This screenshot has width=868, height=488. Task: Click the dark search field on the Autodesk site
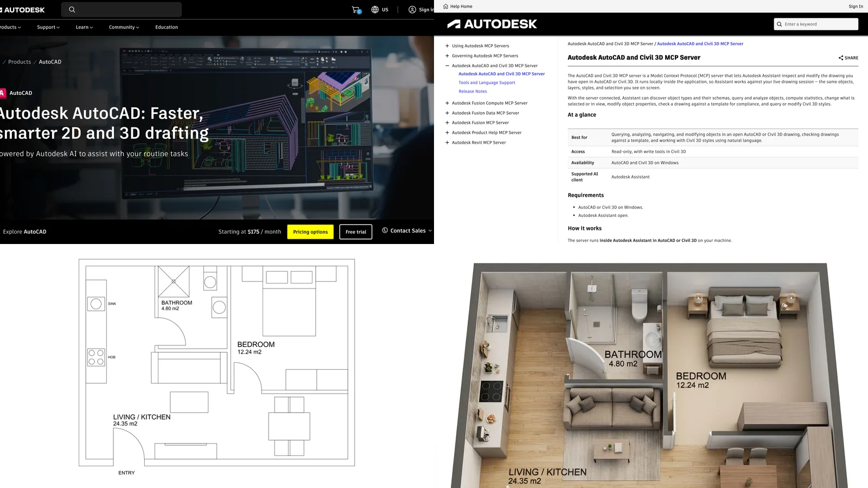point(122,10)
